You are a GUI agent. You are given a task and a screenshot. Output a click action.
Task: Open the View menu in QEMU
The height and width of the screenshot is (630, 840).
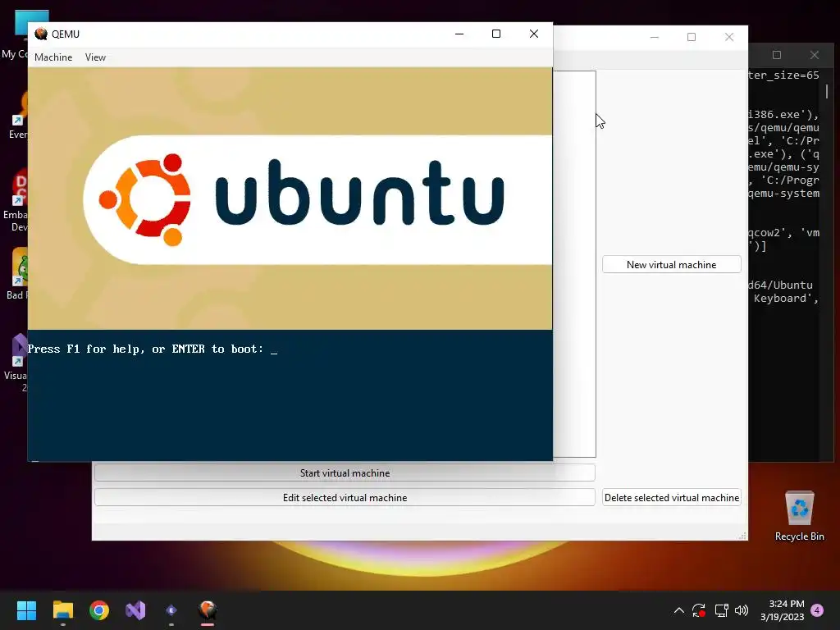95,57
